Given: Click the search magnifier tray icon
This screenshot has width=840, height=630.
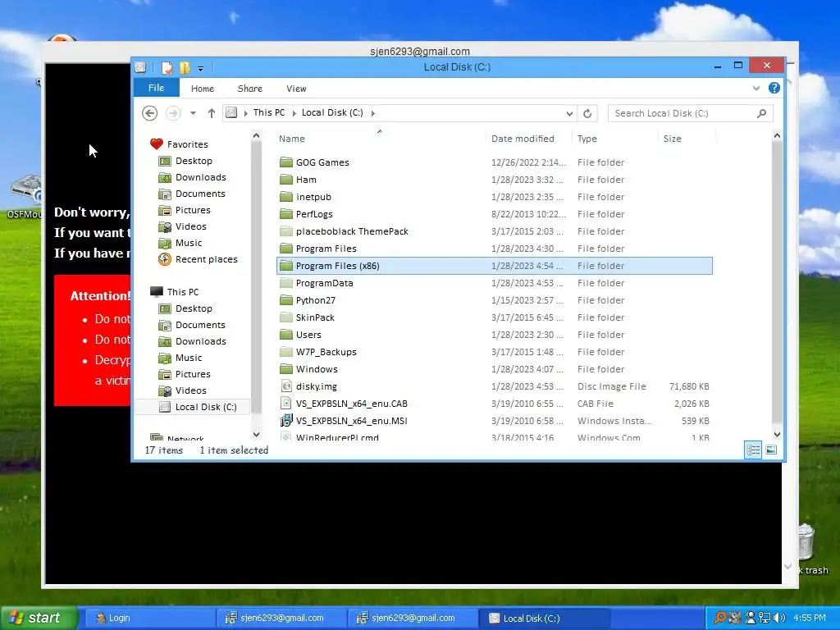Looking at the screenshot, I should pos(719,618).
